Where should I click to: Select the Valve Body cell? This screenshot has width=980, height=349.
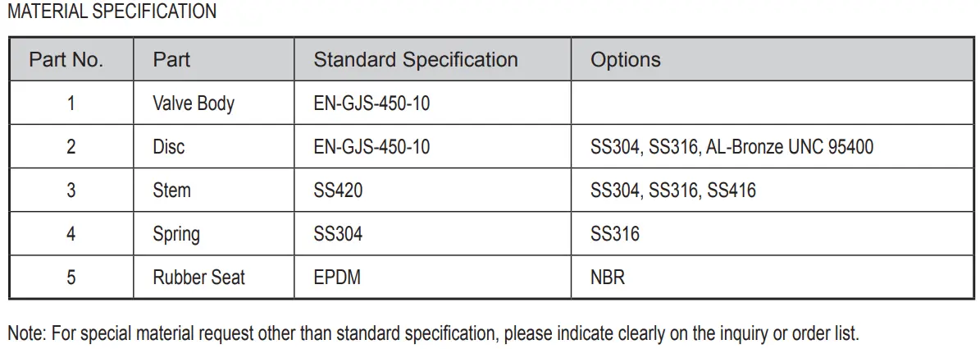point(194,103)
